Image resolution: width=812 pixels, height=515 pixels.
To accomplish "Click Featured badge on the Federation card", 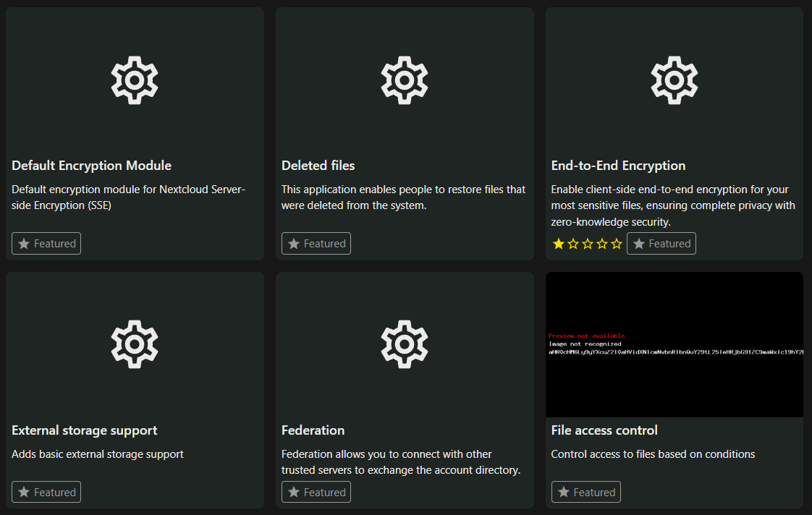I will pos(316,492).
